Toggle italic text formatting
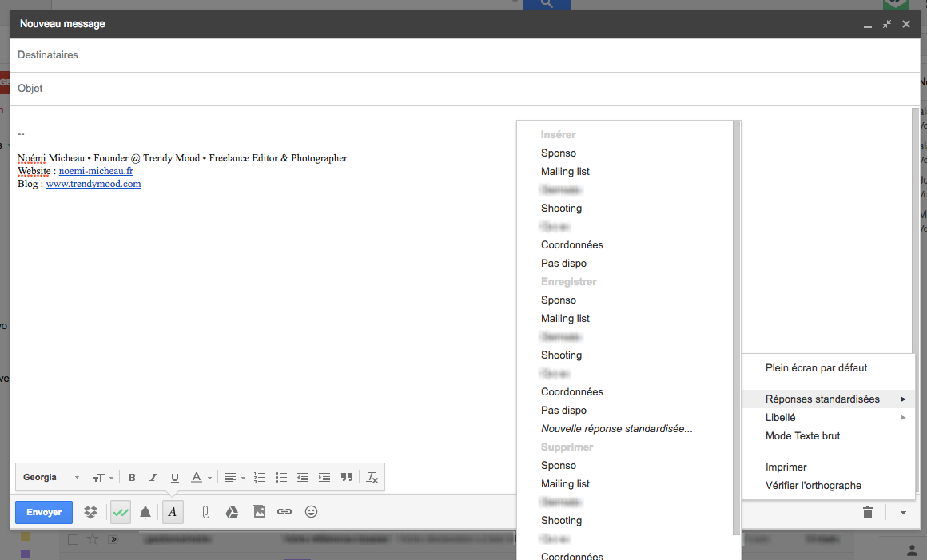Image resolution: width=927 pixels, height=560 pixels. [153, 478]
